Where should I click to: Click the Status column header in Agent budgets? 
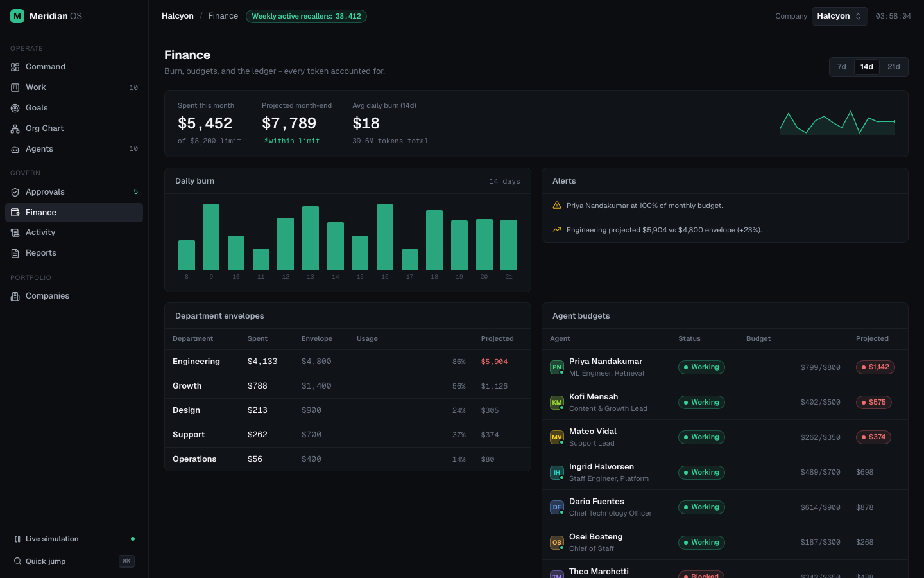pos(689,339)
